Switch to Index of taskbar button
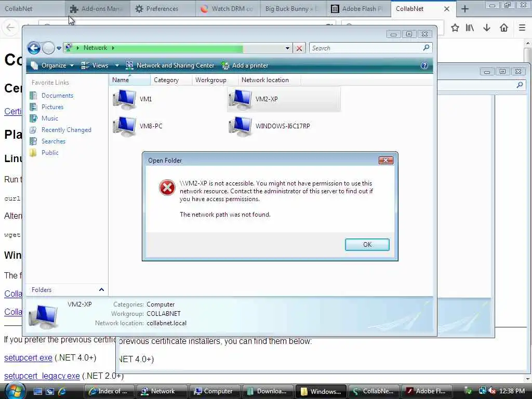Screen dimensions: 532x399 109,391
